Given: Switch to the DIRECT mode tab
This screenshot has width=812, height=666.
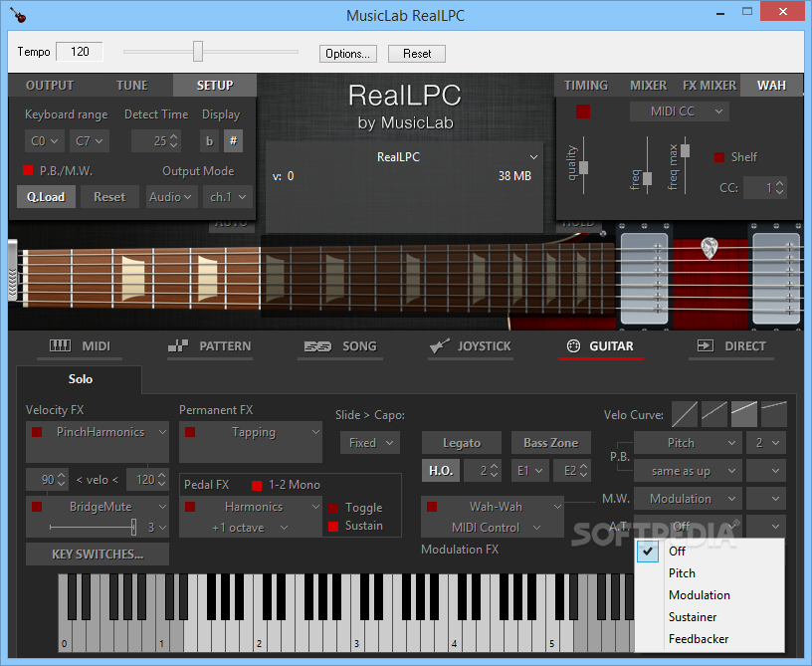Looking at the screenshot, I should (731, 346).
